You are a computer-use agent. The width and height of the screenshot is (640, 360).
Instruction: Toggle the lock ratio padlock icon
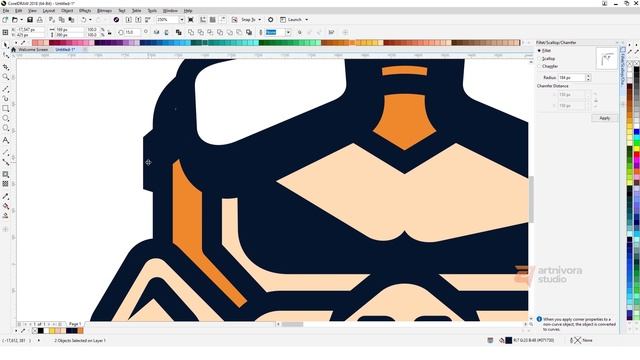[x=109, y=33]
